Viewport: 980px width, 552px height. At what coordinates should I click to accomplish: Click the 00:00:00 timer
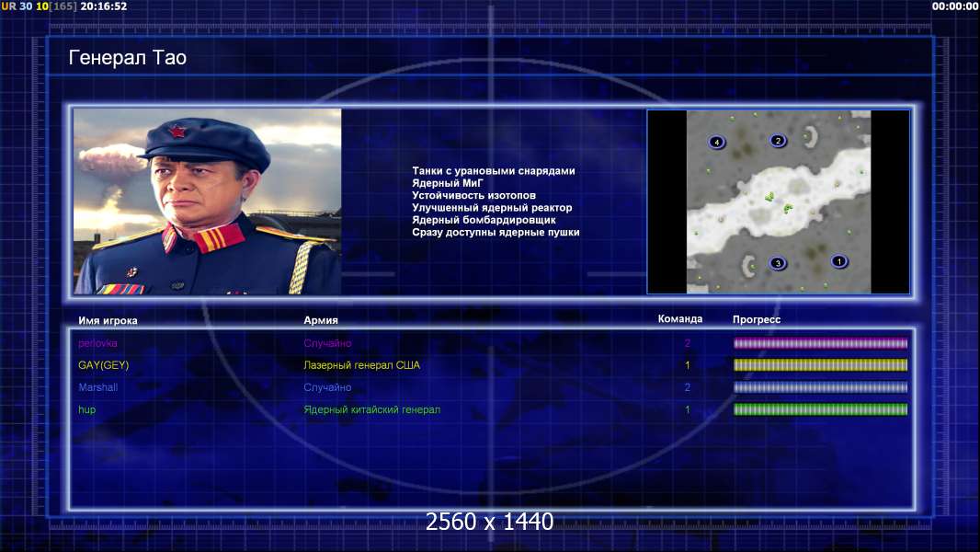click(954, 6)
